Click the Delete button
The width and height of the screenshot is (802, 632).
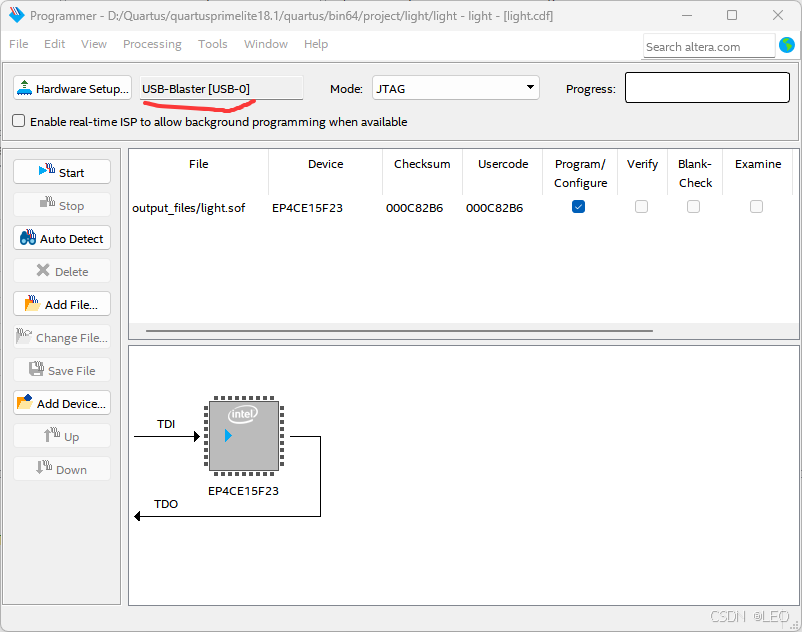[62, 272]
